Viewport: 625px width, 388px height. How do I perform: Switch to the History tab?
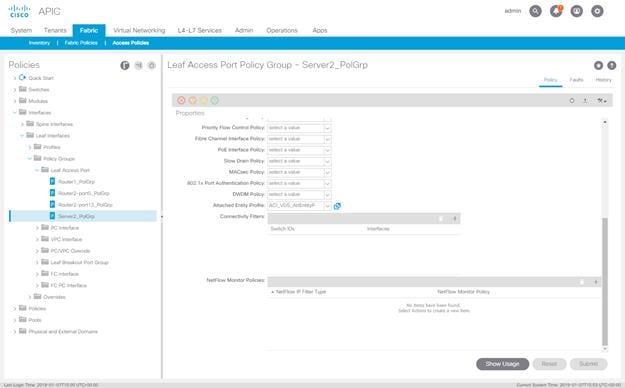coord(603,80)
